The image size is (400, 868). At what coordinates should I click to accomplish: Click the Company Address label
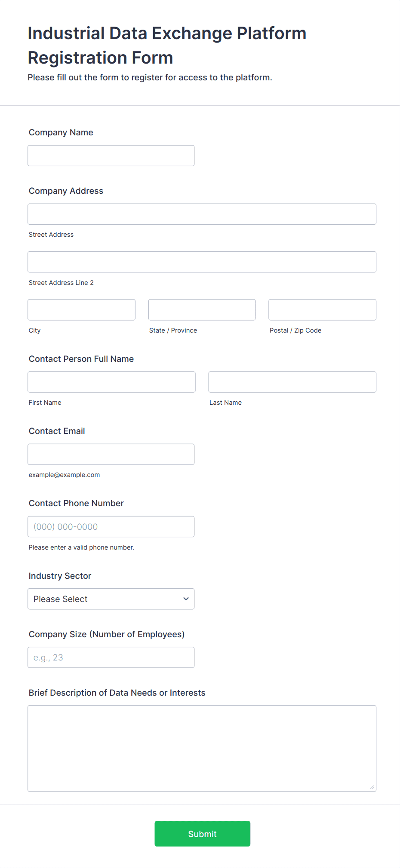coord(66,191)
